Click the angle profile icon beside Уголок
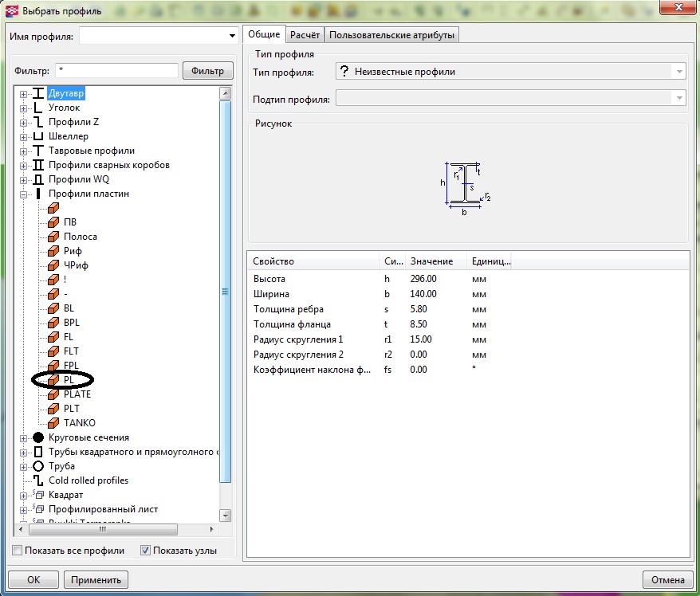 coord(38,108)
